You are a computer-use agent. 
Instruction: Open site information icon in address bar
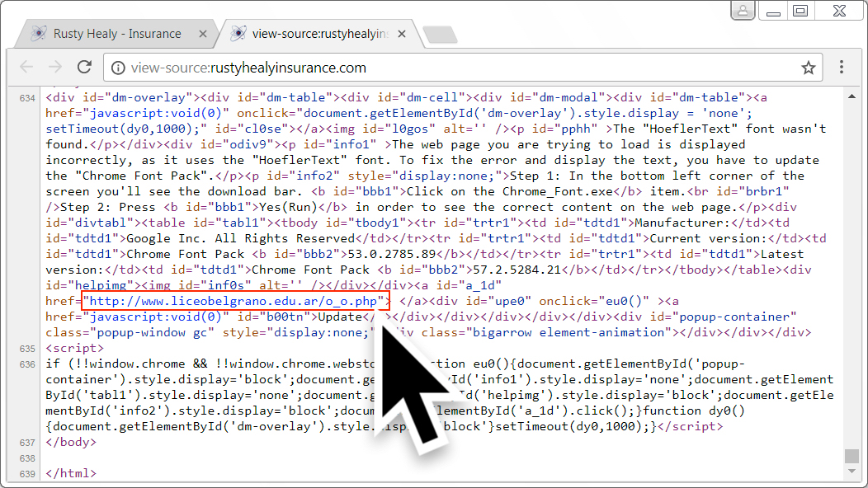(x=118, y=68)
